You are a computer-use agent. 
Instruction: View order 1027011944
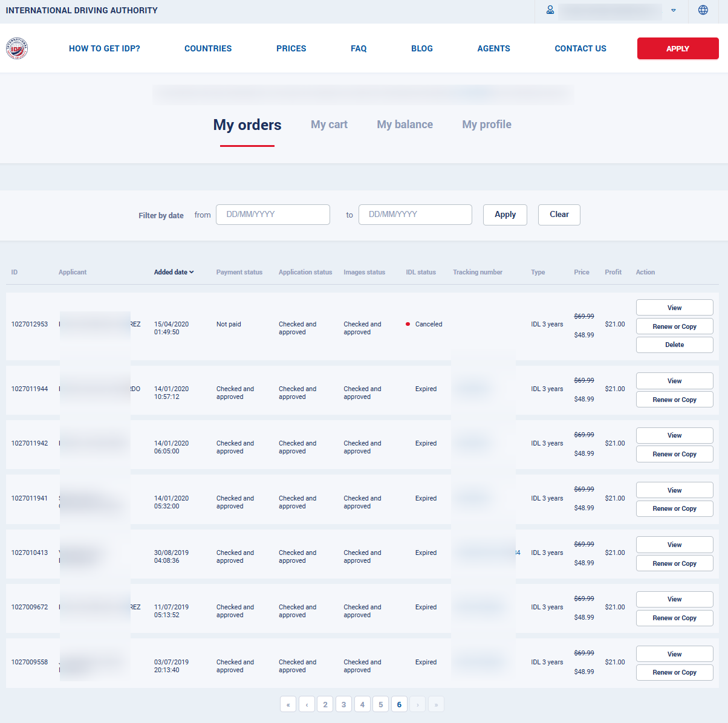pos(674,381)
